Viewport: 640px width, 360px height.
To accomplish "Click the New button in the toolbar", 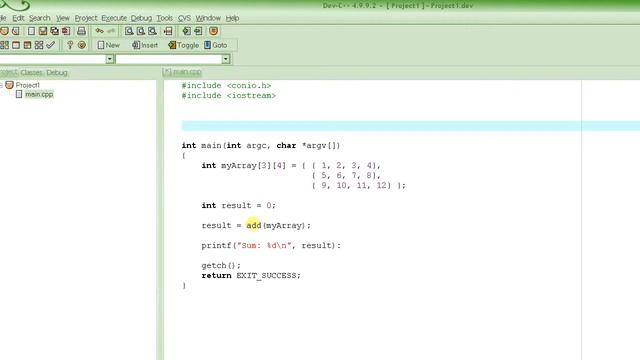I will click(109, 45).
